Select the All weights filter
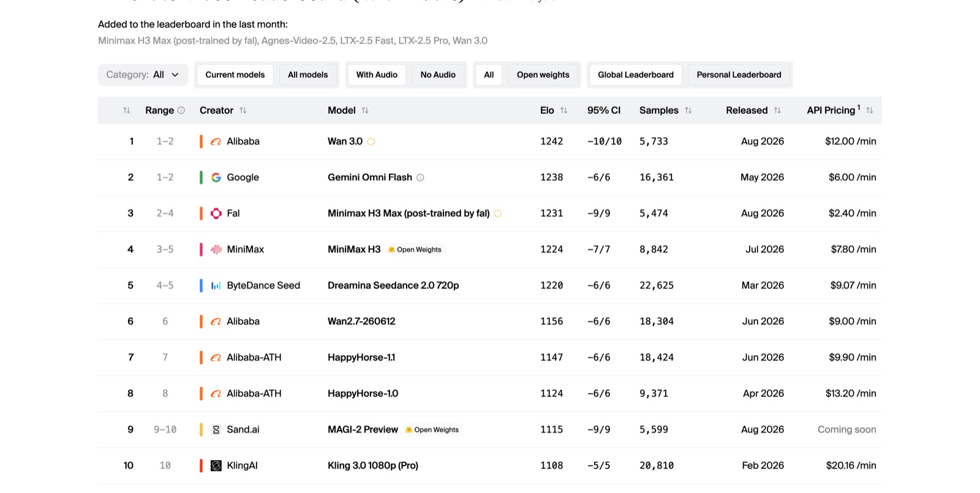 489,75
